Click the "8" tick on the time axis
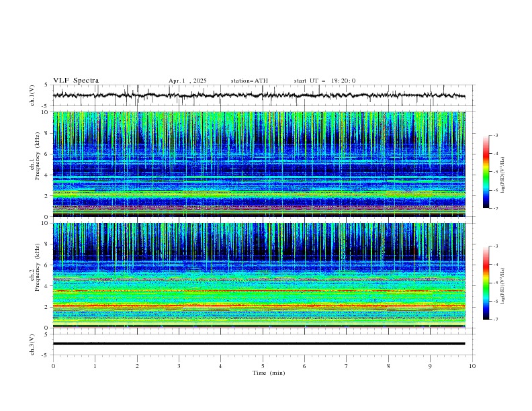This screenshot has width=532, height=411. (x=388, y=366)
